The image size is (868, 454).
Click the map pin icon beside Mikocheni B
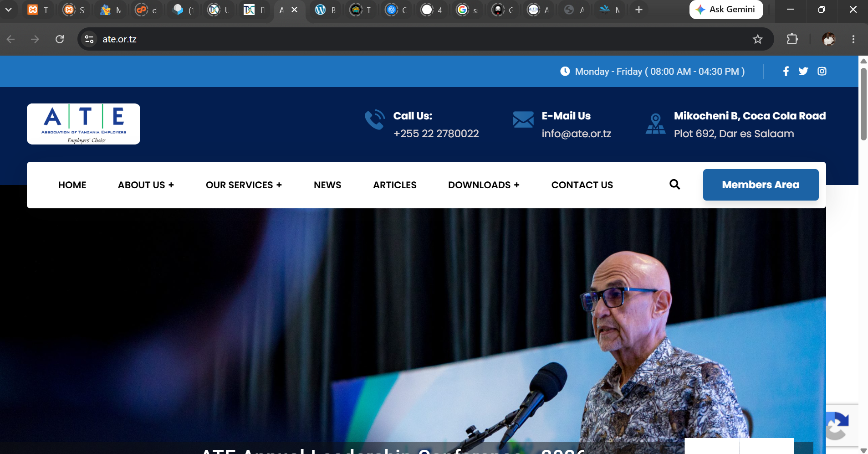click(656, 124)
